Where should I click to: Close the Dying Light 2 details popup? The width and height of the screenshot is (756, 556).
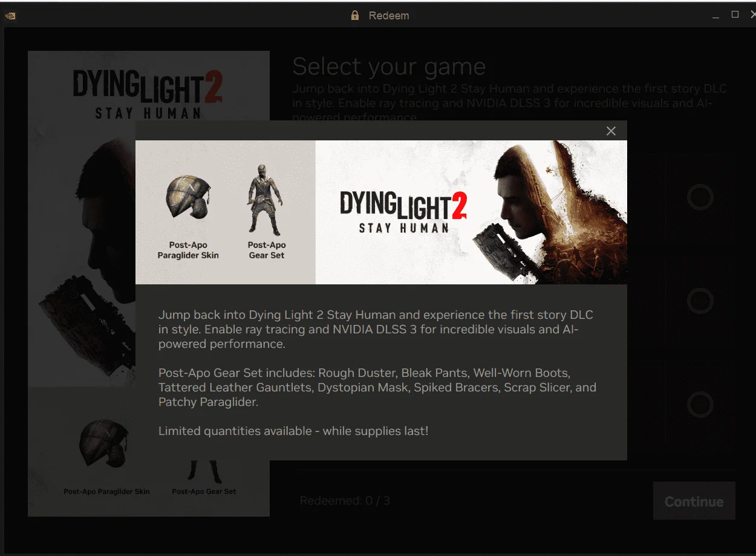point(611,131)
